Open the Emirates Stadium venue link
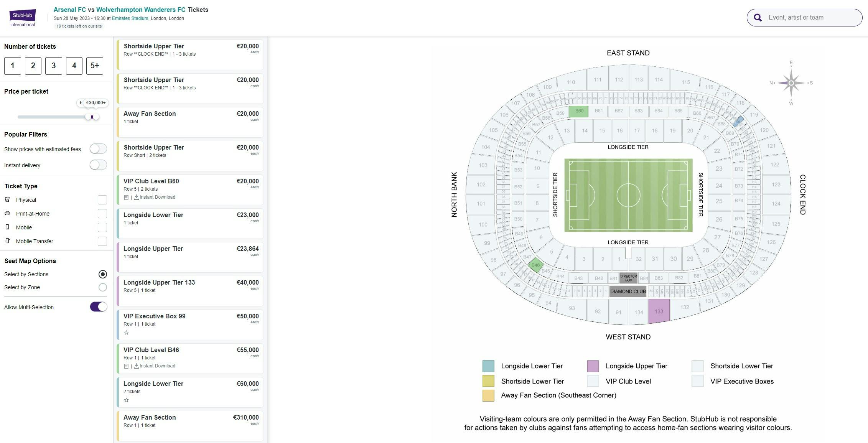This screenshot has width=868, height=443. 130,18
